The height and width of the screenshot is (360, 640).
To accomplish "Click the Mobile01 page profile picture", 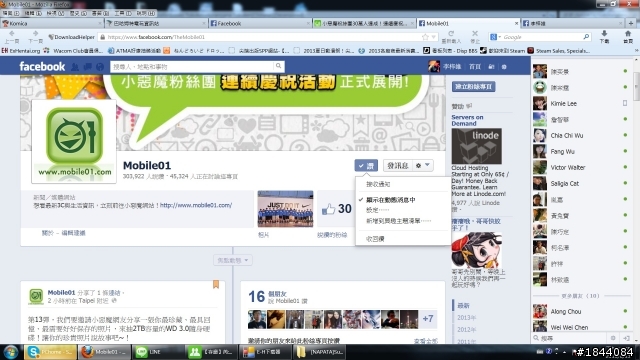I will 74,141.
